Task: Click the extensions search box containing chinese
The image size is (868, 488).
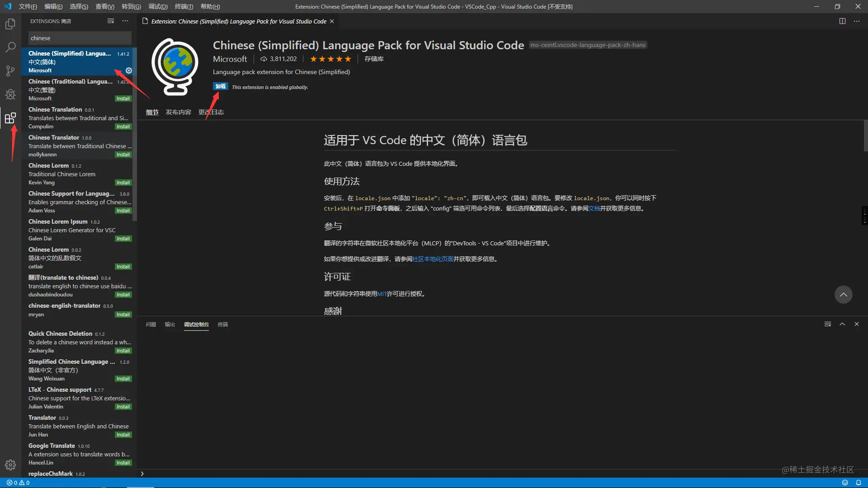Action: coord(80,38)
